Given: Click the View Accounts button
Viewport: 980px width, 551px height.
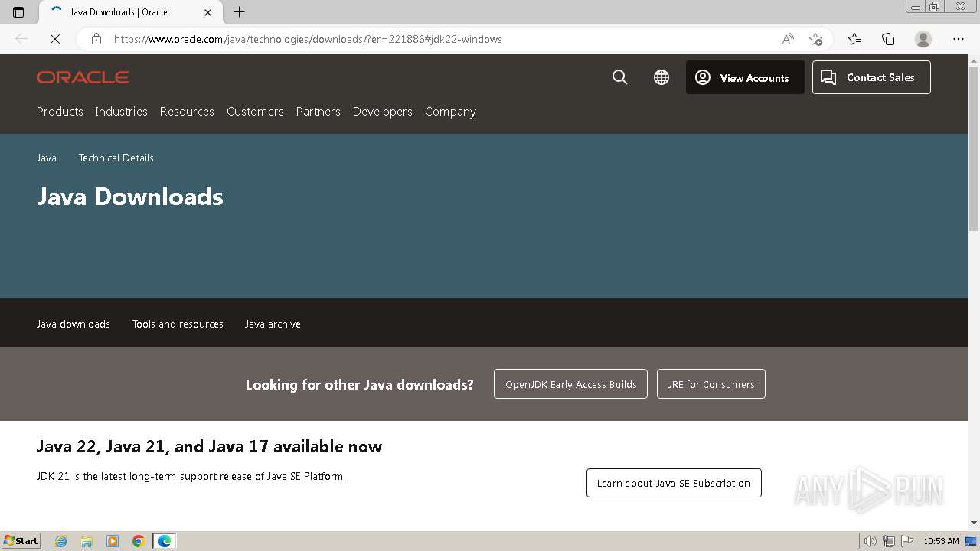Looking at the screenshot, I should 745,77.
